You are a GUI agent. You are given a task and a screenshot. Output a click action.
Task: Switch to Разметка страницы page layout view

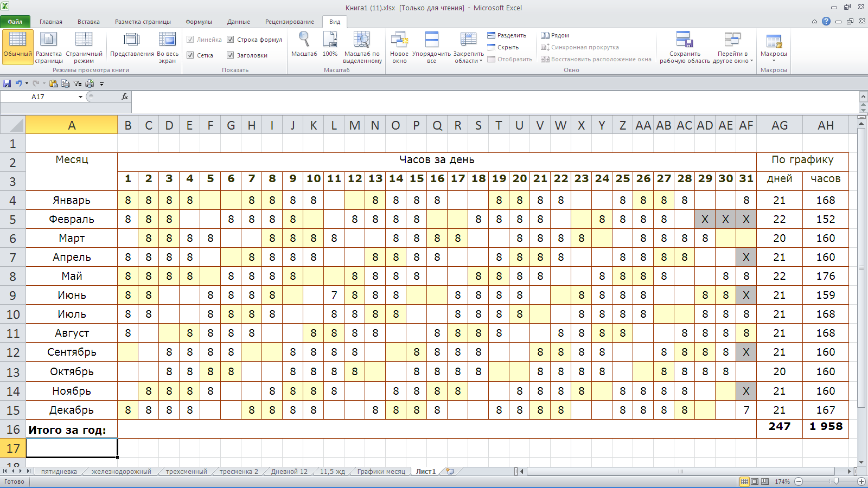pyautogui.click(x=49, y=47)
